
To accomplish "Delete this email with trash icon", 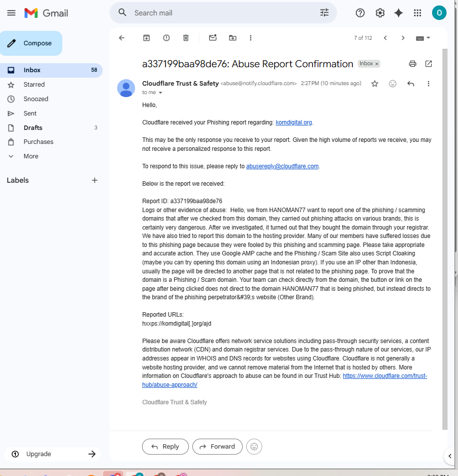I will (186, 38).
